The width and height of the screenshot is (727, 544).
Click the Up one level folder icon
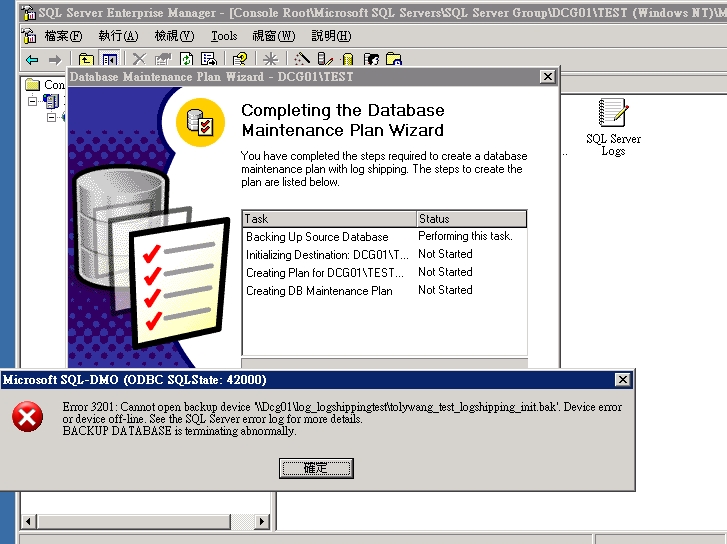click(86, 59)
